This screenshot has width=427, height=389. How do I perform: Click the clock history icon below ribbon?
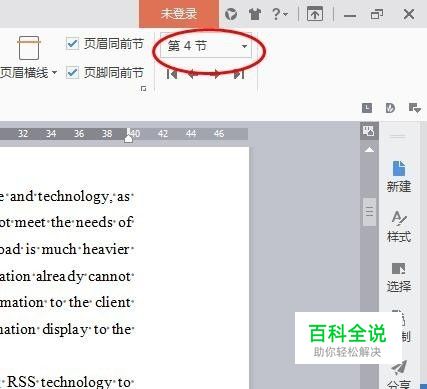pos(367,108)
